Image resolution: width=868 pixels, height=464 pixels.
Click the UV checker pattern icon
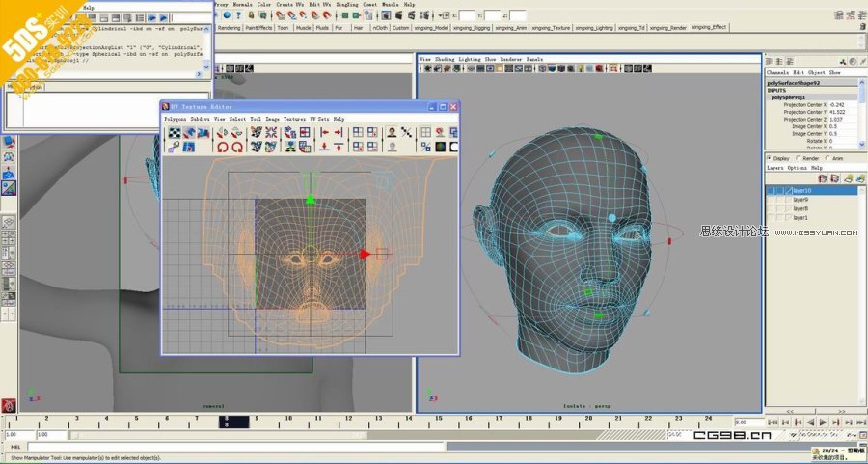point(175,132)
